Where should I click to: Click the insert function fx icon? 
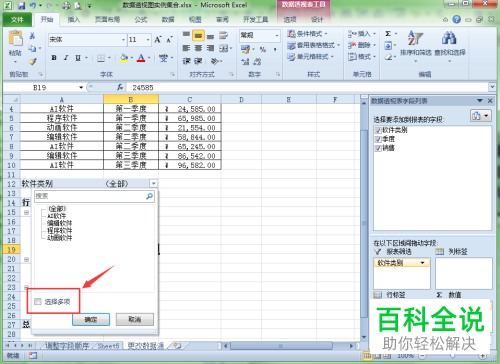click(120, 87)
